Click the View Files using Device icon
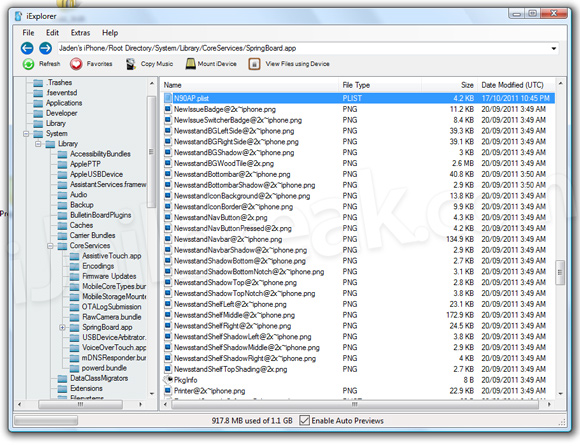The width and height of the screenshot is (580, 446). [254, 64]
